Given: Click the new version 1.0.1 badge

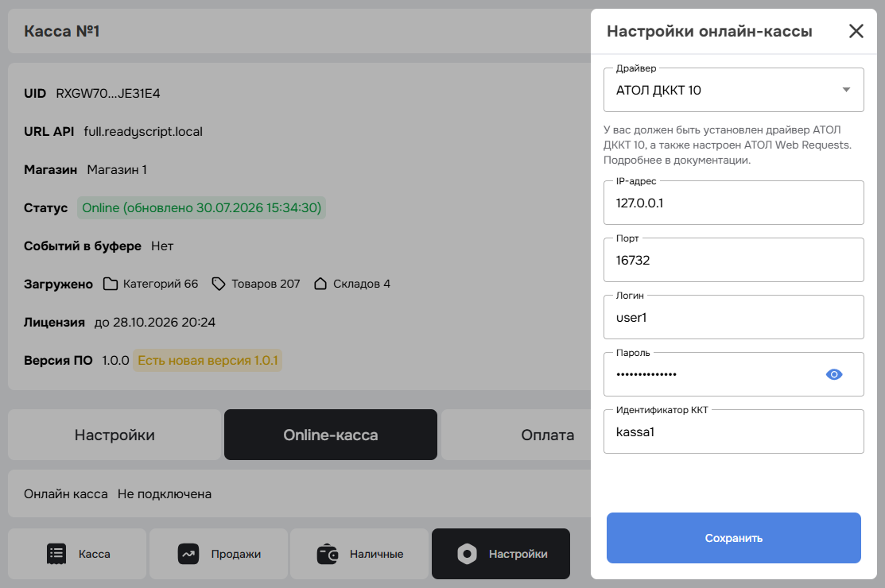Looking at the screenshot, I should point(208,360).
